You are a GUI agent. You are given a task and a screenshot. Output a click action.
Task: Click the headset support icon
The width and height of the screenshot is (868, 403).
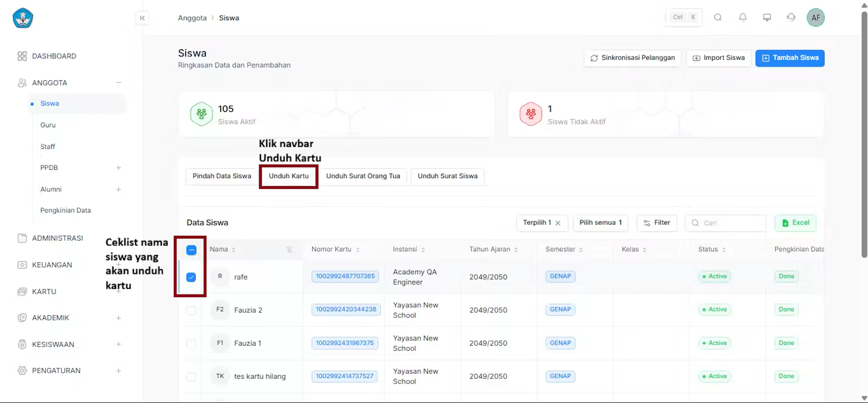click(791, 17)
